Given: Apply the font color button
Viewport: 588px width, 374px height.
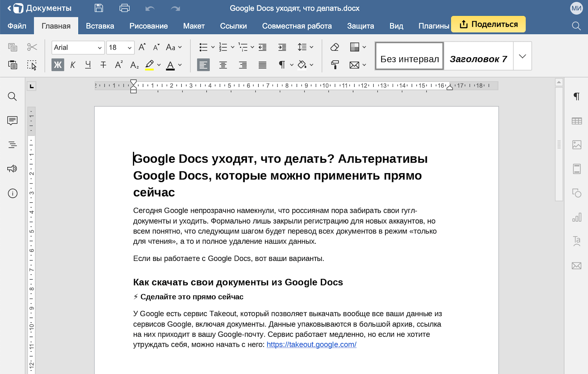Looking at the screenshot, I should point(170,65).
